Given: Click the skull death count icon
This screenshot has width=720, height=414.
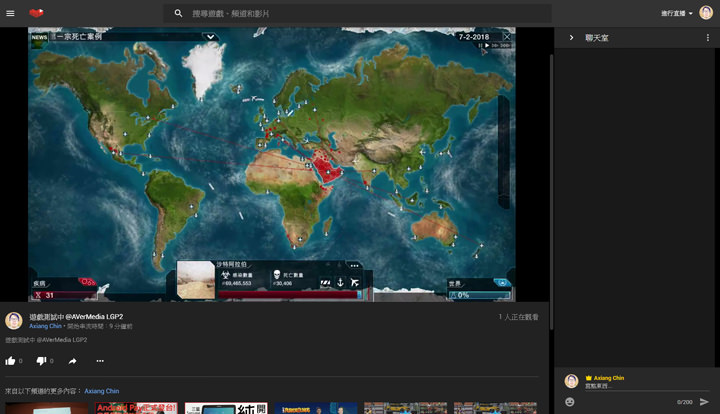Looking at the screenshot, I should (276, 274).
